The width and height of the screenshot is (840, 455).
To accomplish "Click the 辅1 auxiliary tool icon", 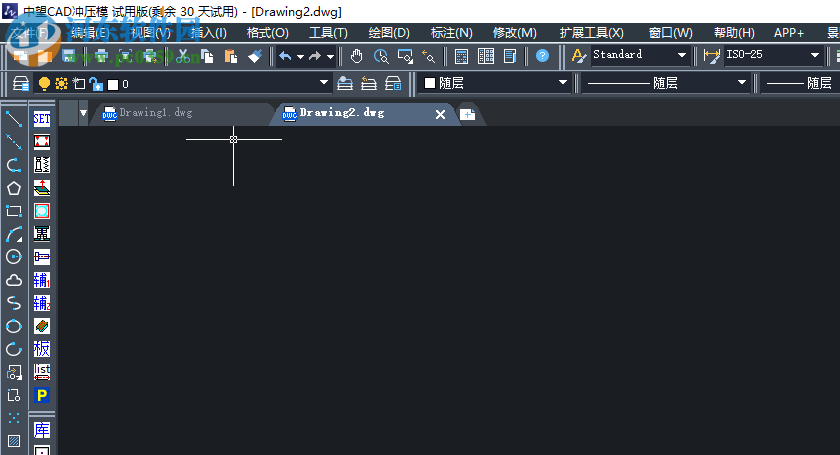I will coord(42,280).
